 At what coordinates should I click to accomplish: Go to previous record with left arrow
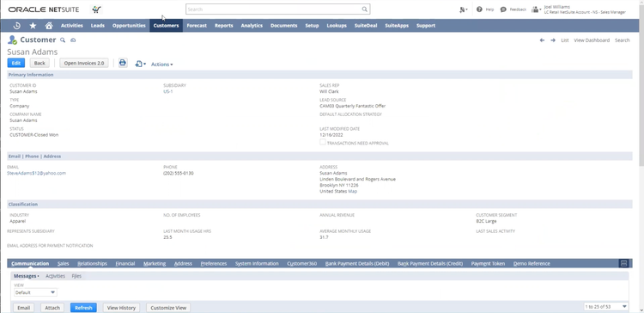tap(542, 40)
